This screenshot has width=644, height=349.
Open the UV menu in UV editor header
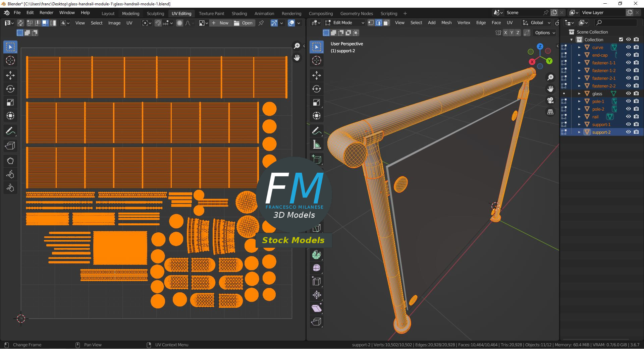[129, 23]
